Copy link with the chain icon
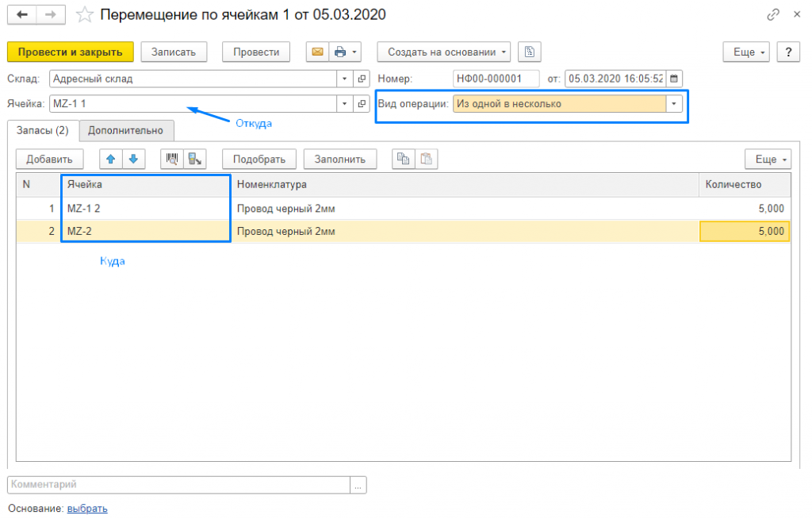Viewport: 812px width, 519px height. pyautogui.click(x=773, y=14)
